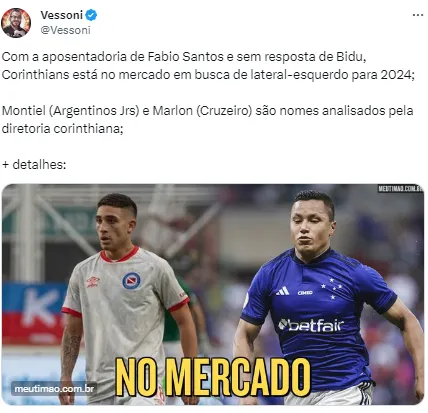Click the first paragraph about Fabio Santos

pos(208,65)
